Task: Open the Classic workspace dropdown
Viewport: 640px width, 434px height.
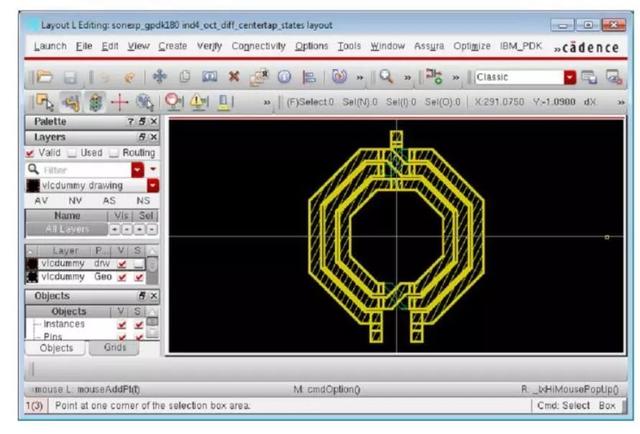Action: 570,77
